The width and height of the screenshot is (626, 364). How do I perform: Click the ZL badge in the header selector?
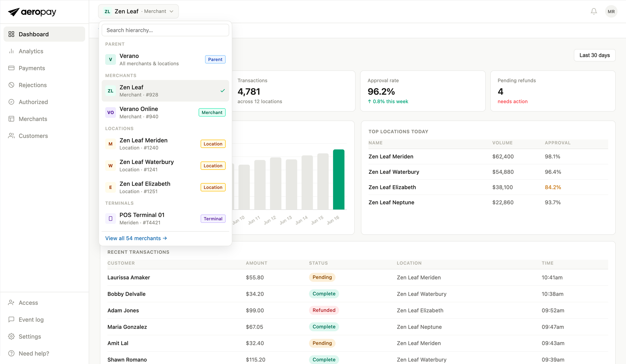point(107,11)
